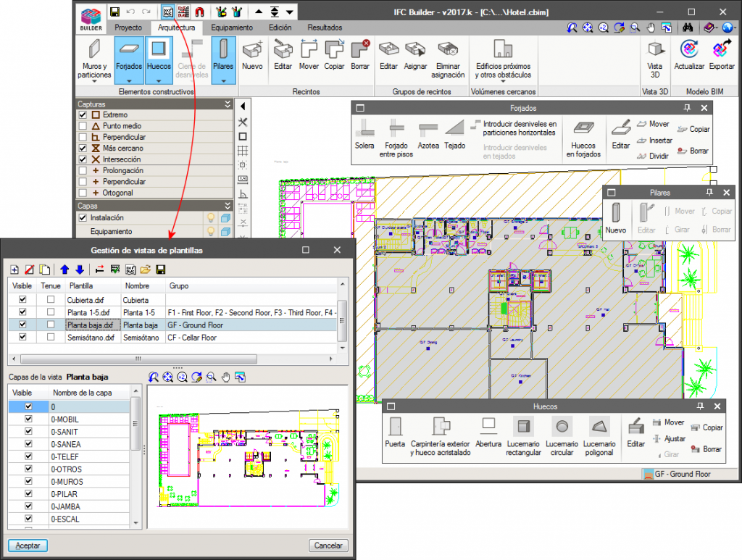742x560 pixels.
Task: Click save icon in Gestión de vistas toolbar
Action: (160, 269)
